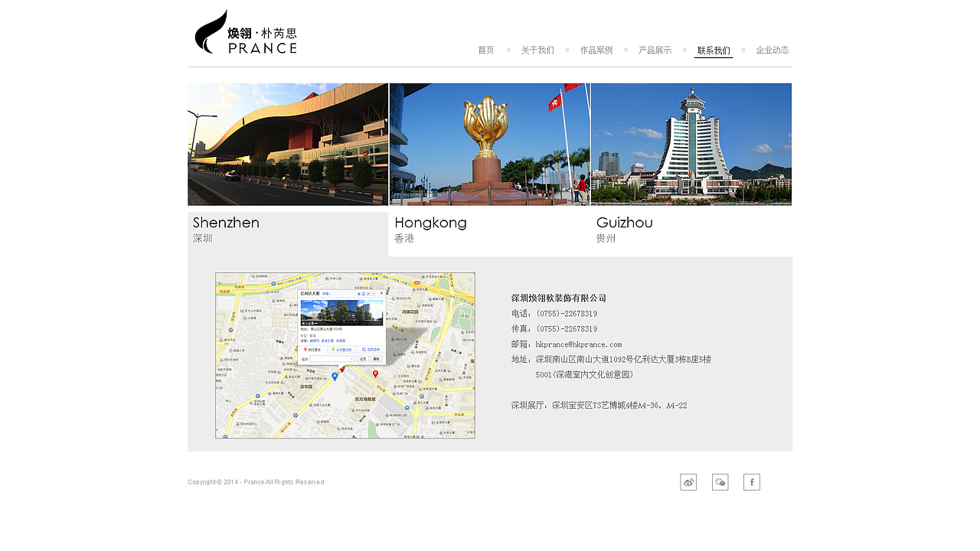Click inside the 起点 input field
This screenshot has height=551, width=980.
tap(331, 358)
